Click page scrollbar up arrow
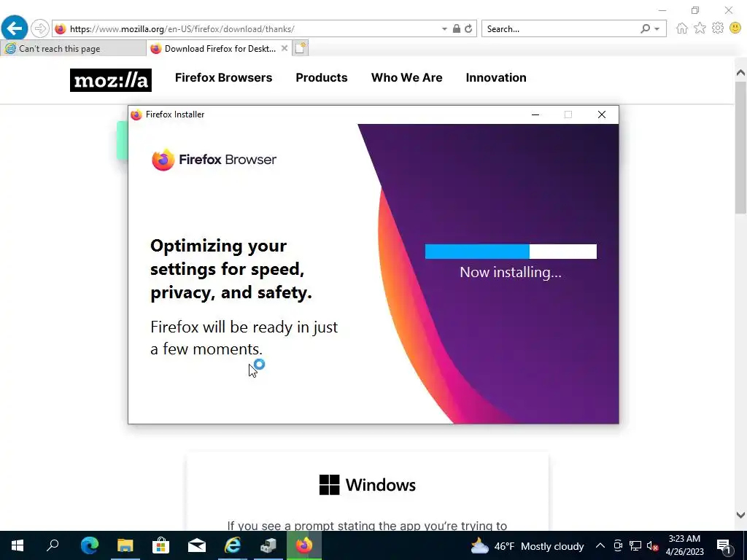Image resolution: width=747 pixels, height=560 pixels. click(x=740, y=73)
